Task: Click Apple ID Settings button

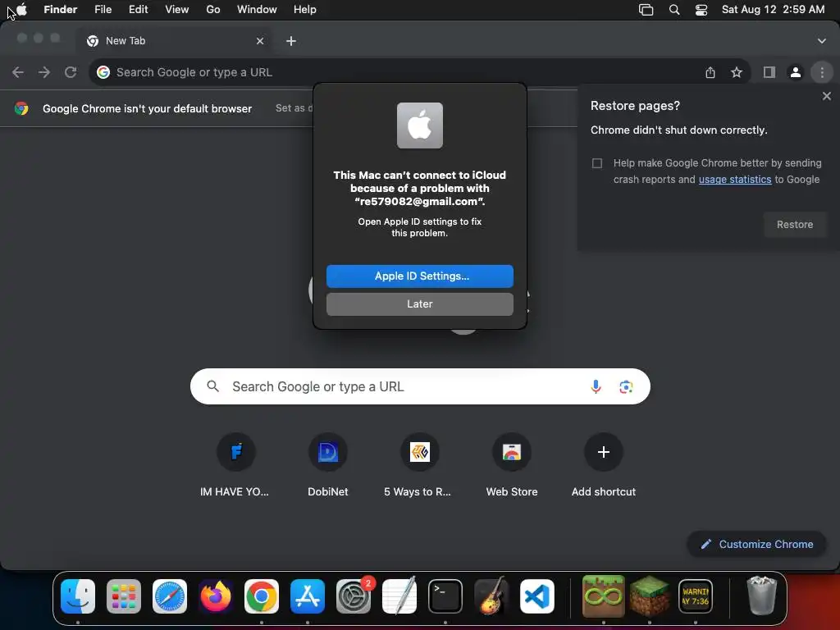Action: (x=419, y=276)
